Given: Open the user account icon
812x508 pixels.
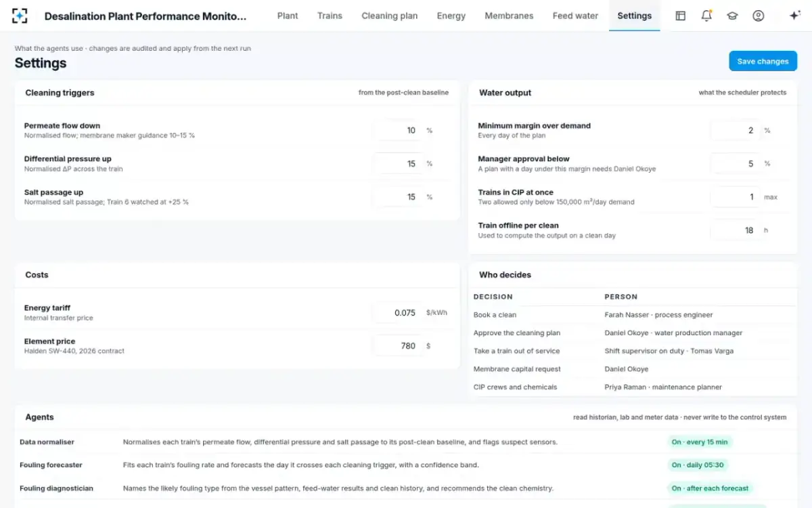Looking at the screenshot, I should point(759,16).
